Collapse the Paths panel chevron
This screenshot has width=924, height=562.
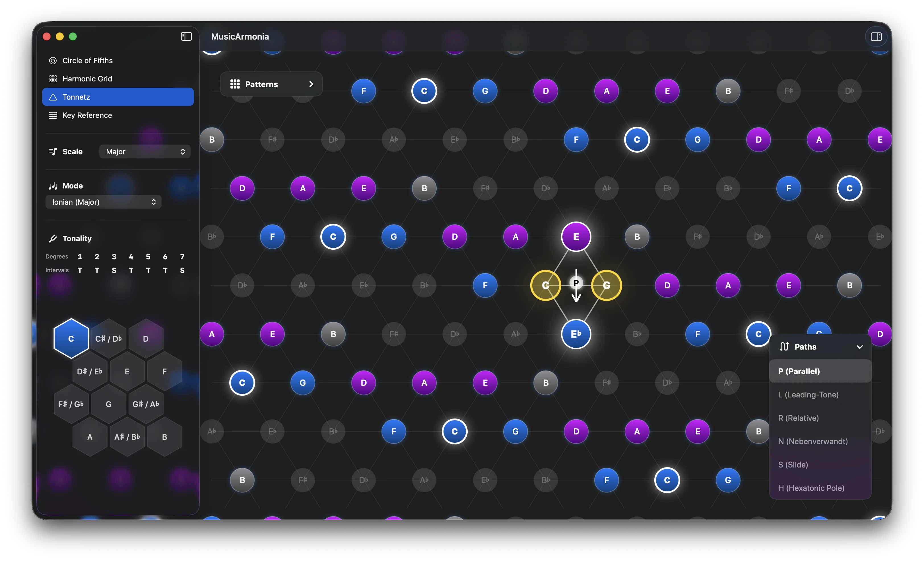click(x=859, y=347)
